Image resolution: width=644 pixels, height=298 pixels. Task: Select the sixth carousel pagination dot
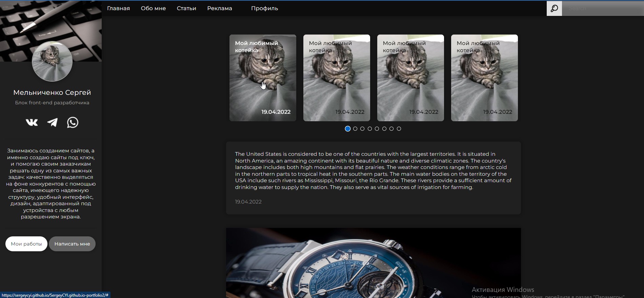coord(384,129)
